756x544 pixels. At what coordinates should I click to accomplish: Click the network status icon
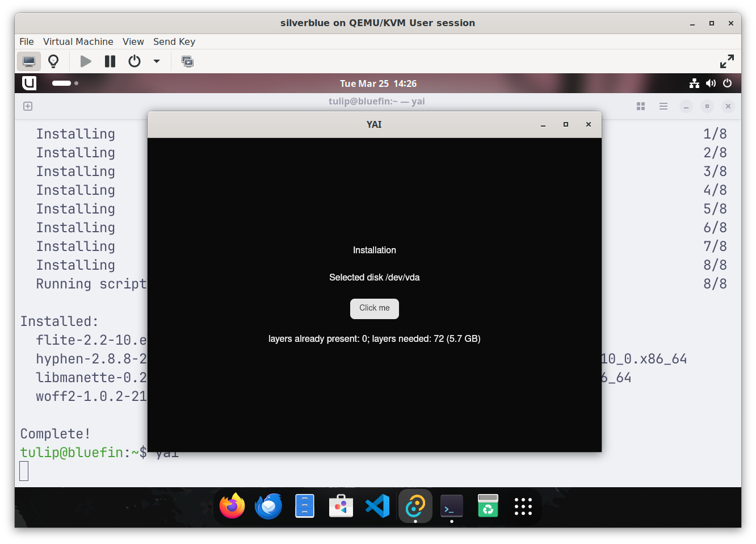click(694, 83)
